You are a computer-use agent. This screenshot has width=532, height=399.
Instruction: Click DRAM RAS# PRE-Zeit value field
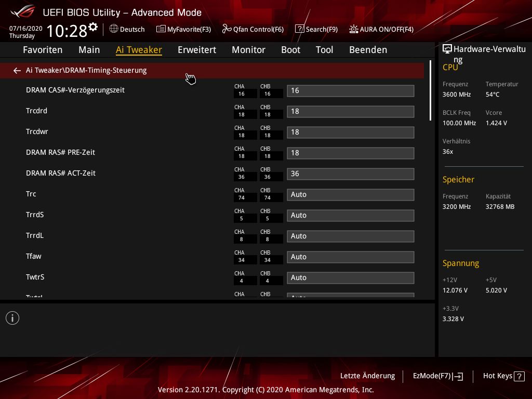pyautogui.click(x=351, y=153)
